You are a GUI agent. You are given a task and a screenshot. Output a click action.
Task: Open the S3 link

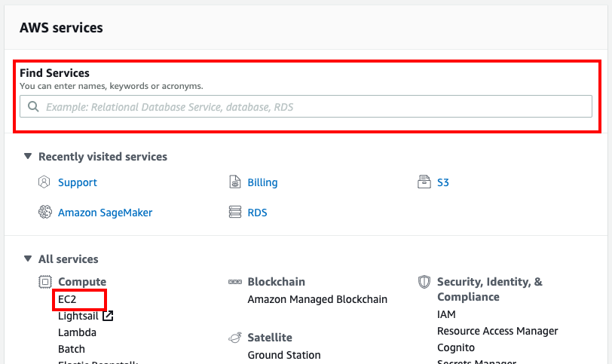443,182
